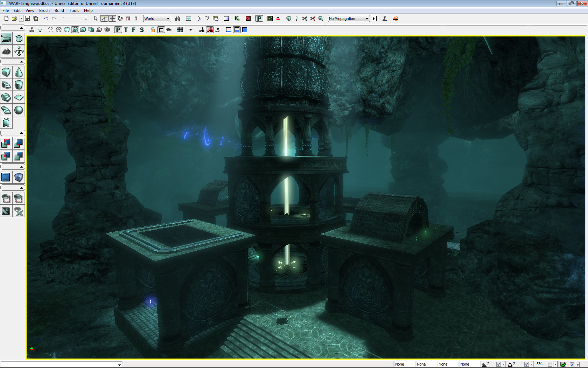Open the command history dropdown at bottom left
Viewport: 588px width, 368px height.
[119, 365]
